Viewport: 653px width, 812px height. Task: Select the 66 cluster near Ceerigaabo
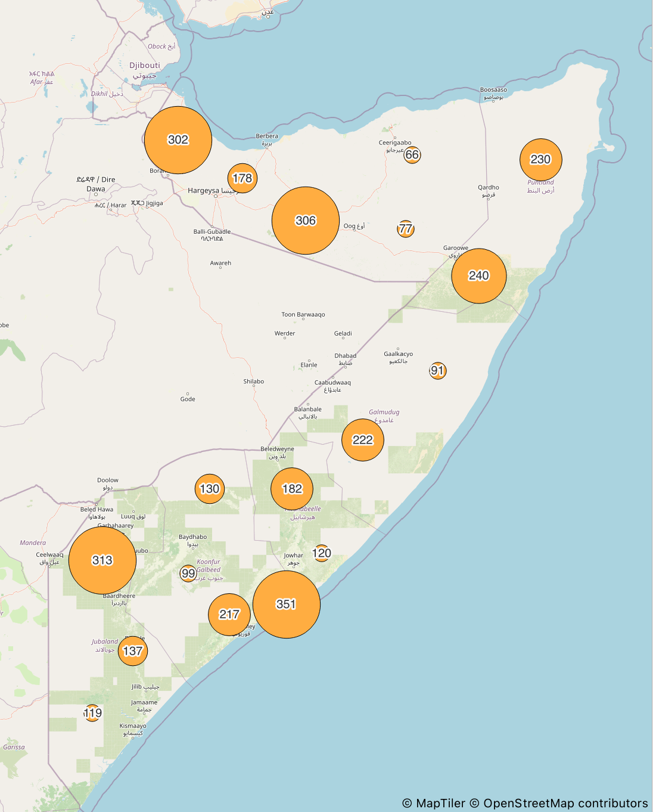(412, 155)
